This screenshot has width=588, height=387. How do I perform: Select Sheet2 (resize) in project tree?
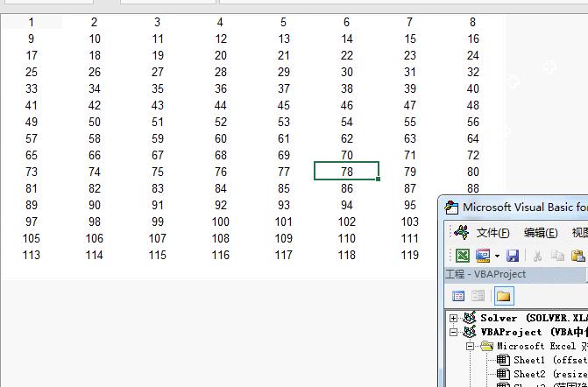pos(551,374)
